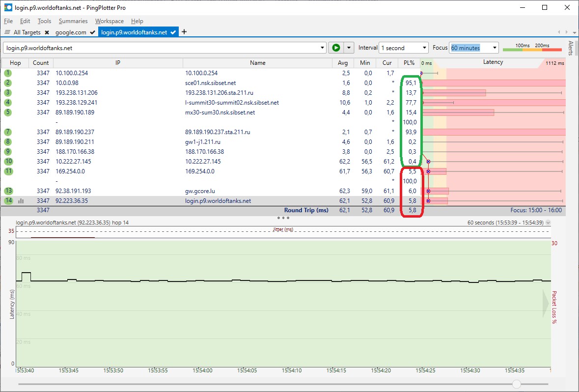The width and height of the screenshot is (579, 392).
Task: Open the timeline graph options chevron for 60 seconds
Action: point(548,223)
